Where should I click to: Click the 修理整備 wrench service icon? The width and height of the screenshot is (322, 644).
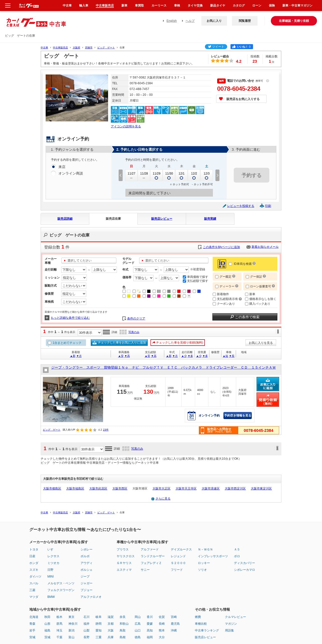click(123, 110)
